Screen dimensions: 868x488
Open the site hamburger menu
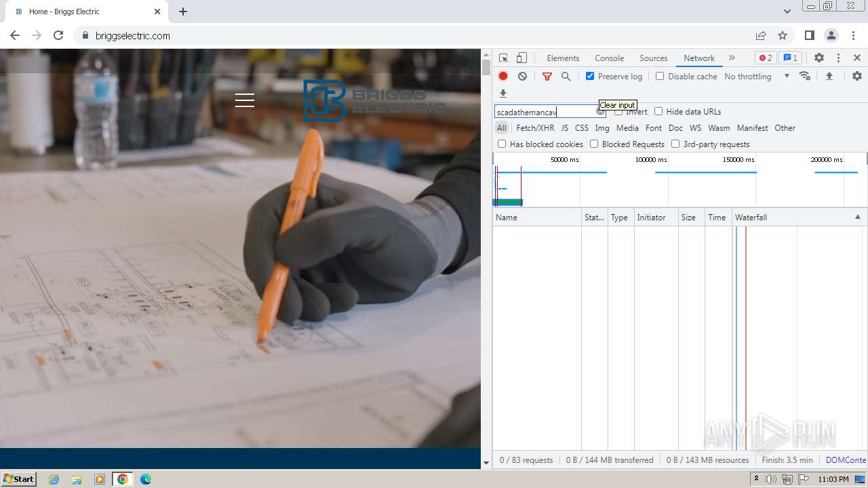coord(245,100)
